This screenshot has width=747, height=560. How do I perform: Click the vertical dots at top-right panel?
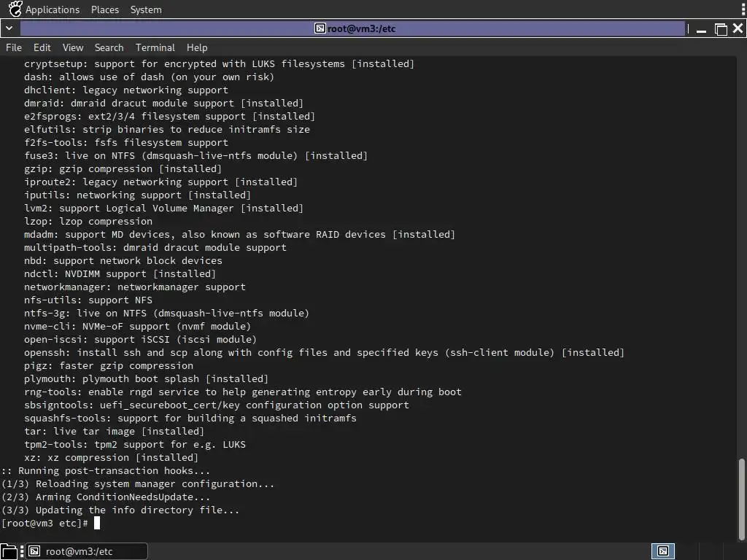tap(743, 9)
